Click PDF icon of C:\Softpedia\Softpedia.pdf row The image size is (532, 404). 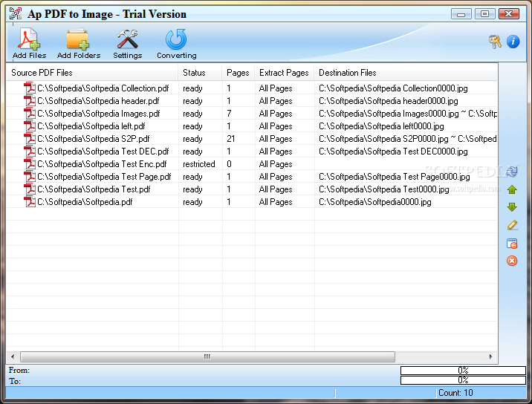pos(30,202)
